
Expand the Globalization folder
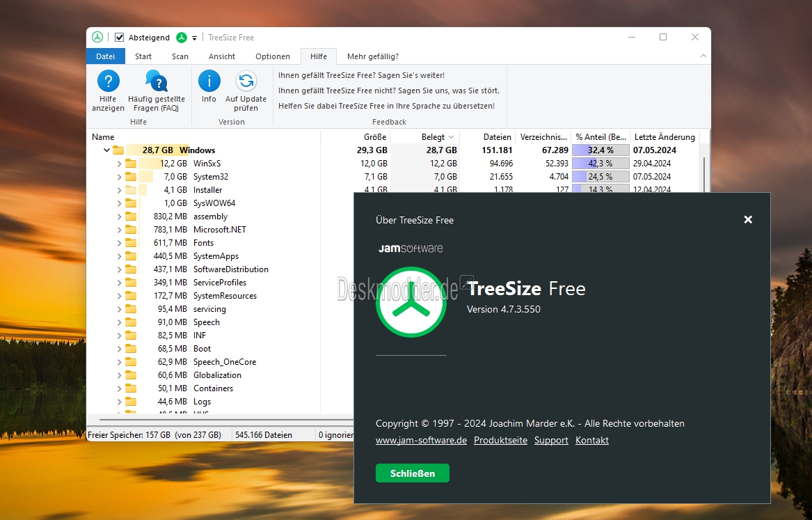(119, 375)
